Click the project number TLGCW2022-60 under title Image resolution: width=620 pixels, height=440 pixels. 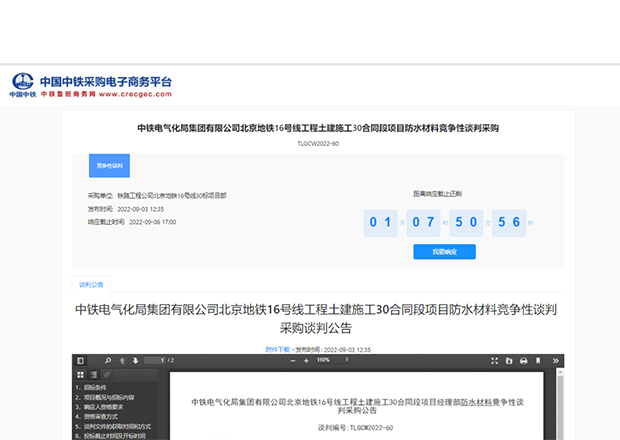coord(318,144)
